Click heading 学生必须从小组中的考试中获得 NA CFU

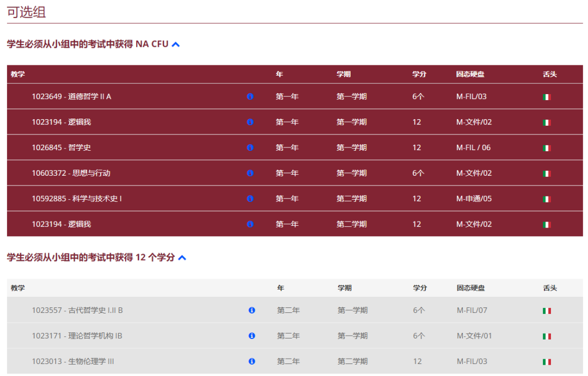click(x=88, y=44)
